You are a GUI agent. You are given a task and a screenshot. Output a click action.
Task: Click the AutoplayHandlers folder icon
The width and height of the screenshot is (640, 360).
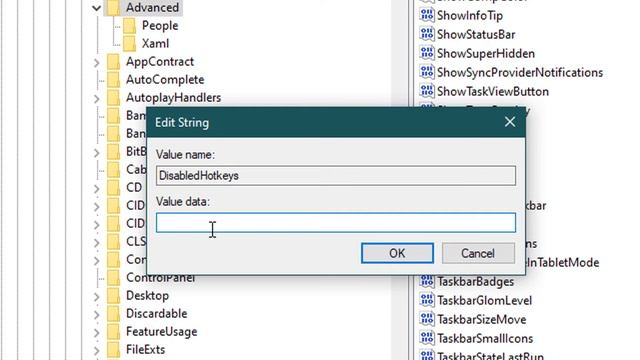pos(113,98)
